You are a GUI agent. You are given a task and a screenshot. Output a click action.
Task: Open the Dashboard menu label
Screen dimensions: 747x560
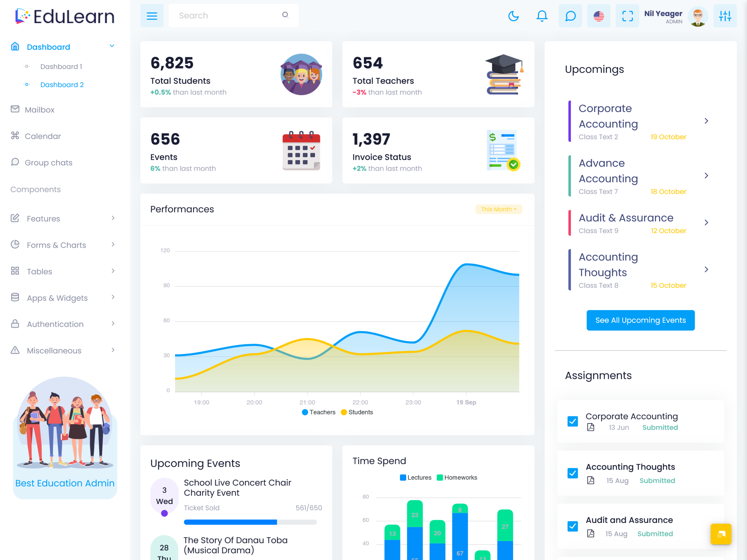click(x=49, y=47)
